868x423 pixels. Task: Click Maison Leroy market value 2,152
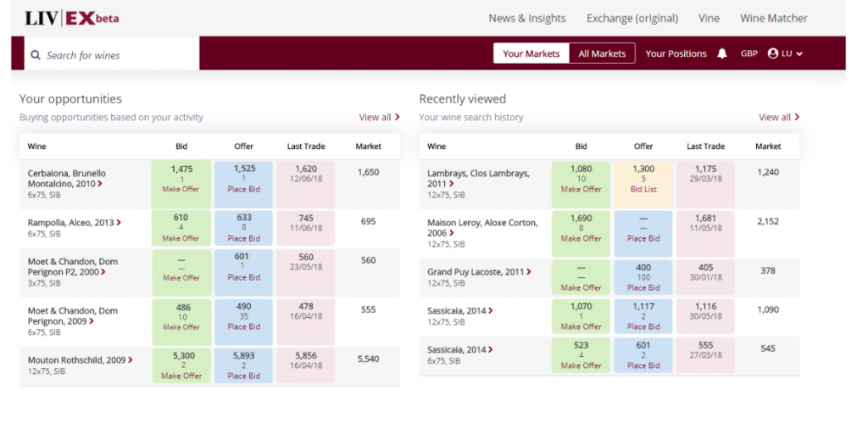pos(768,221)
